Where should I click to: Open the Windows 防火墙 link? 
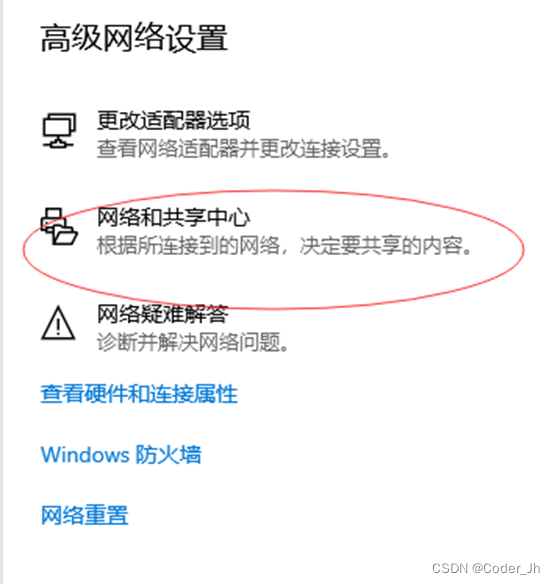click(x=121, y=454)
